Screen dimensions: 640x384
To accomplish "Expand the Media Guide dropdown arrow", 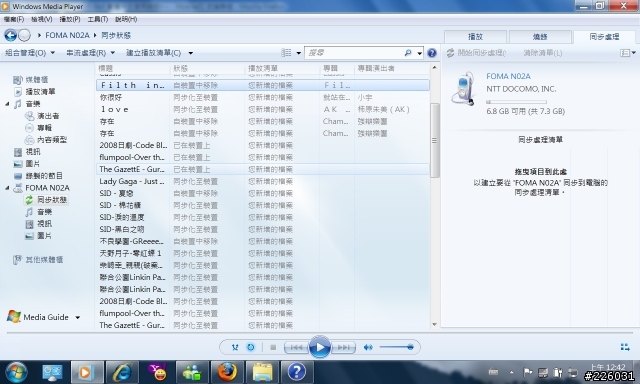I will coord(78,317).
